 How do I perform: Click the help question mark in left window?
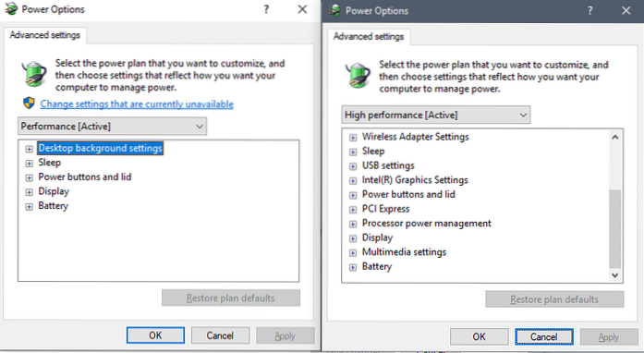(266, 9)
